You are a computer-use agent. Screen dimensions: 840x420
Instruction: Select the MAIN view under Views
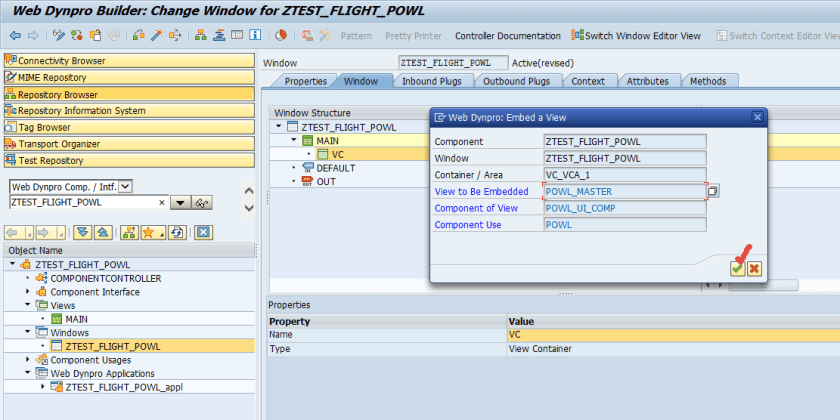point(77,319)
